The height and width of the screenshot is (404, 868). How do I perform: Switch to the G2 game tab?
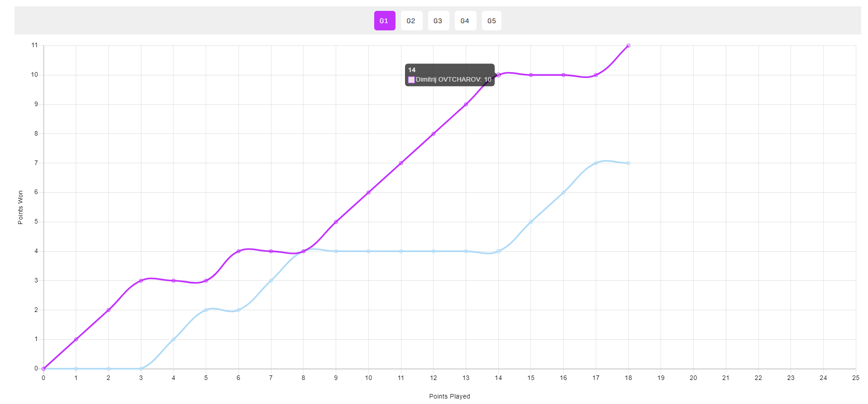click(411, 21)
